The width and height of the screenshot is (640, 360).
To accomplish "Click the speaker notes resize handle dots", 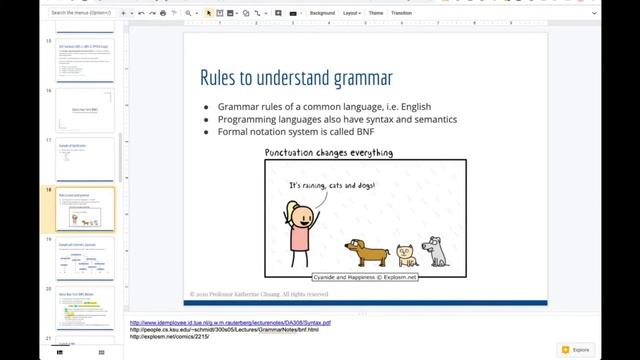I will point(362,314).
